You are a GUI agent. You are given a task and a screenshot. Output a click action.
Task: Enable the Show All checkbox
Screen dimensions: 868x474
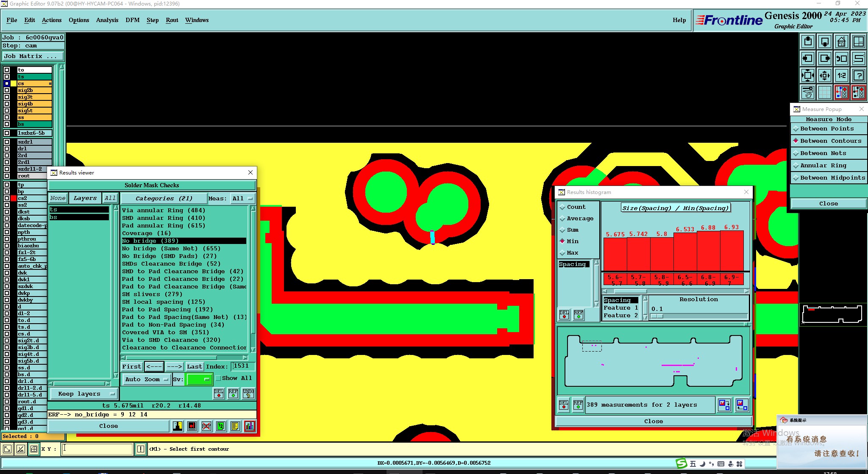point(218,378)
